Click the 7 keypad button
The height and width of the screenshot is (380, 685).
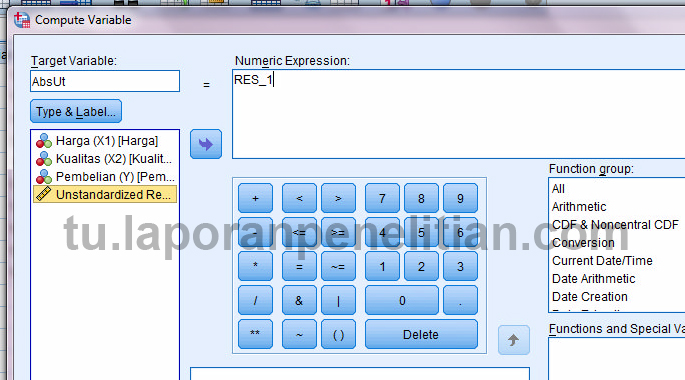pyautogui.click(x=382, y=198)
